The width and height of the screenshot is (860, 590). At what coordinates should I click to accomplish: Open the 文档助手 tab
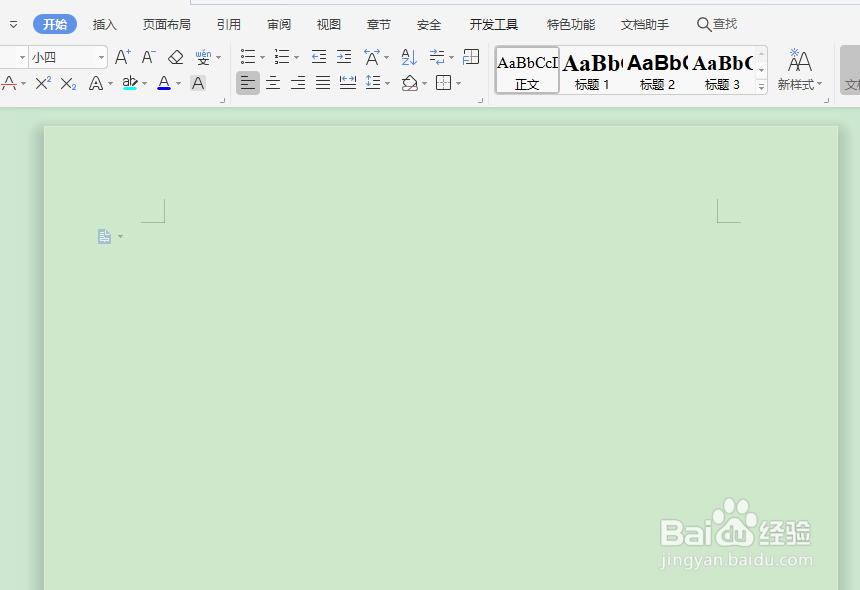coord(645,24)
